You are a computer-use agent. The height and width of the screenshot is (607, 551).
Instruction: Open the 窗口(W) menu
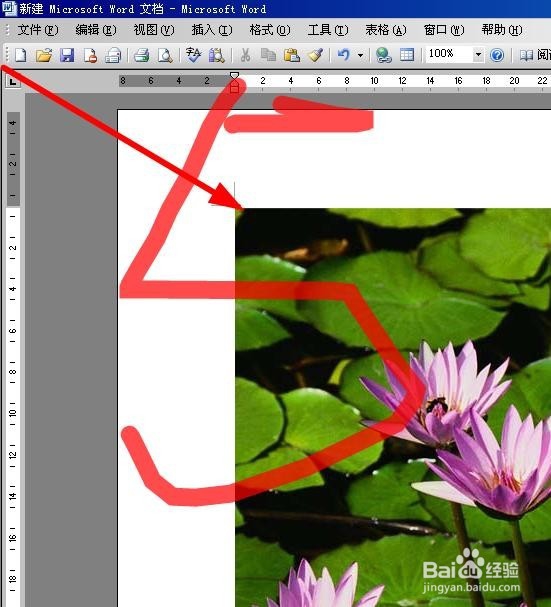click(x=444, y=30)
